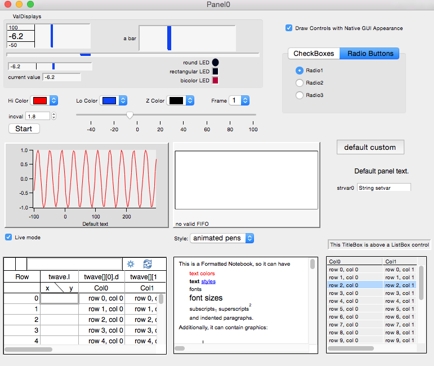The height and width of the screenshot is (366, 434).
Task: Click the gear icon in table header
Action: point(130,264)
